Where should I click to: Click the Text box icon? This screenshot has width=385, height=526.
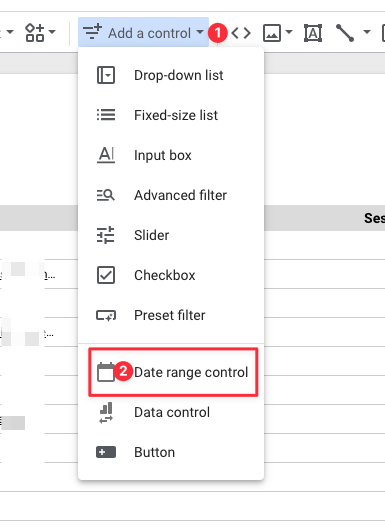[x=313, y=33]
